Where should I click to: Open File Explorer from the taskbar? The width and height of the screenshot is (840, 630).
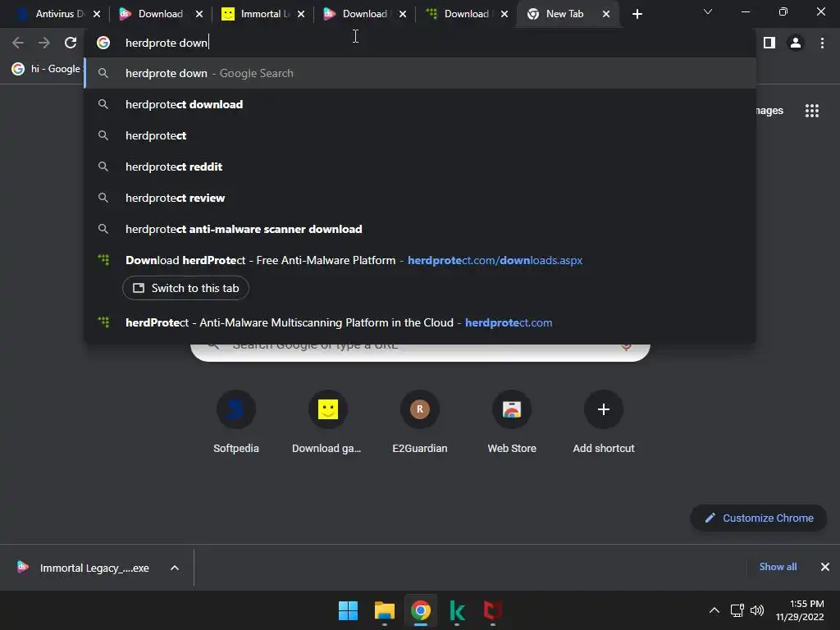tap(385, 610)
